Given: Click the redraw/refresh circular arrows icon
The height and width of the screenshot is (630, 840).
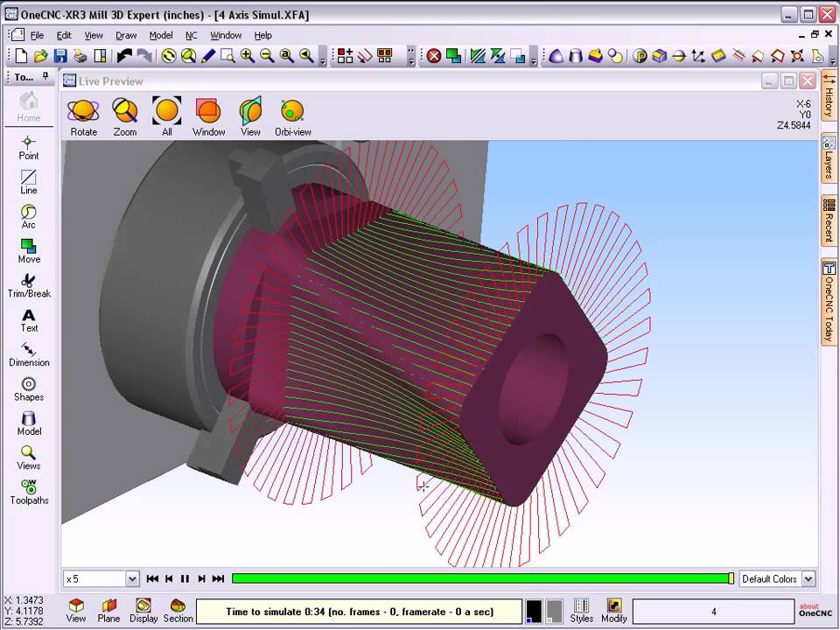Looking at the screenshot, I should tap(169, 56).
